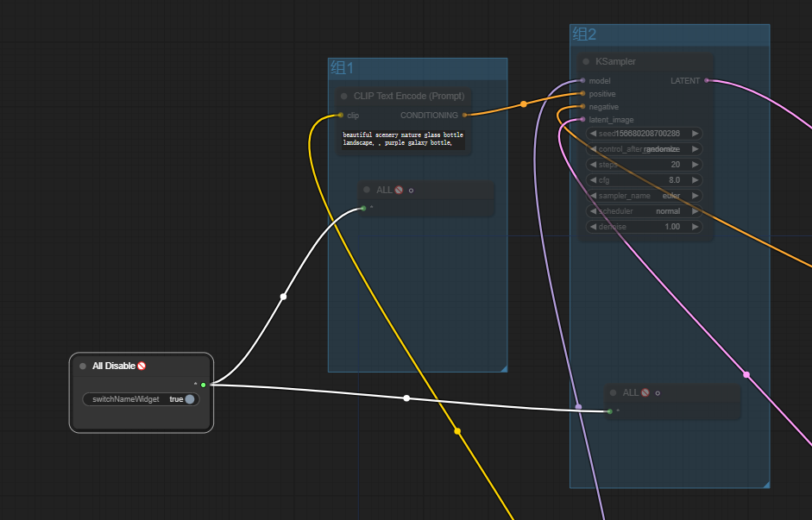
Task: Click midpoint dot on white link to 组1 ALL node
Action: pos(283,297)
